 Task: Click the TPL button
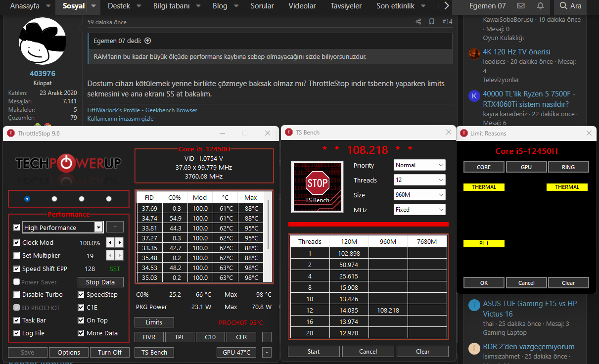(x=180, y=337)
